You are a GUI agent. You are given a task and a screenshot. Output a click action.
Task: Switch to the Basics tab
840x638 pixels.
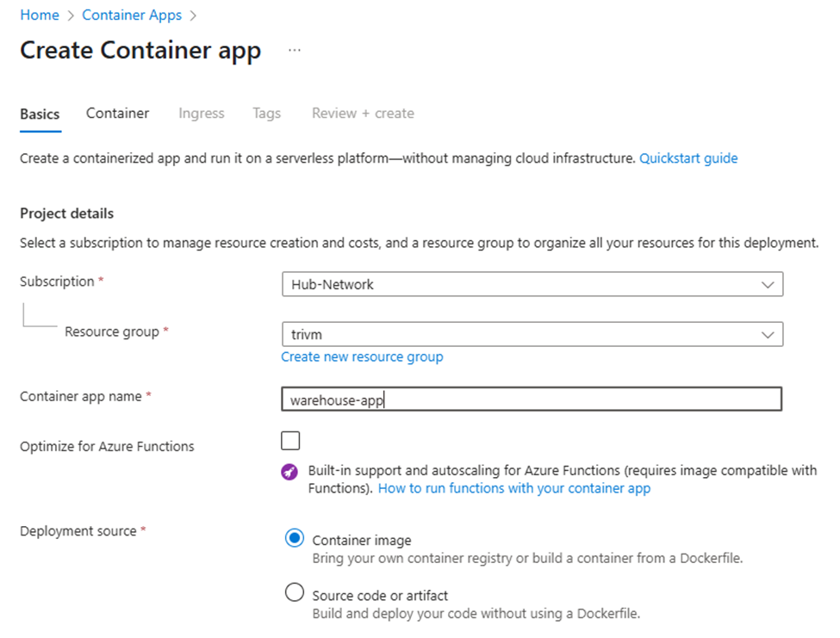tap(40, 114)
